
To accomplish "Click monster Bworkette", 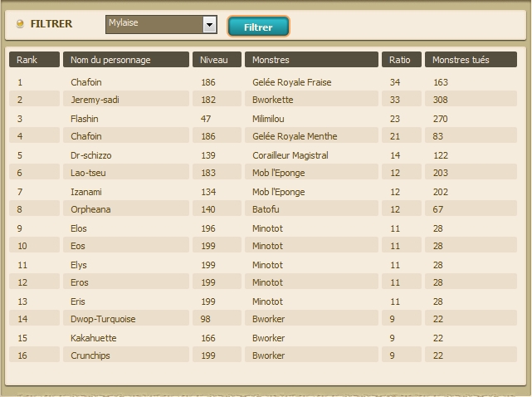I will pos(273,100).
